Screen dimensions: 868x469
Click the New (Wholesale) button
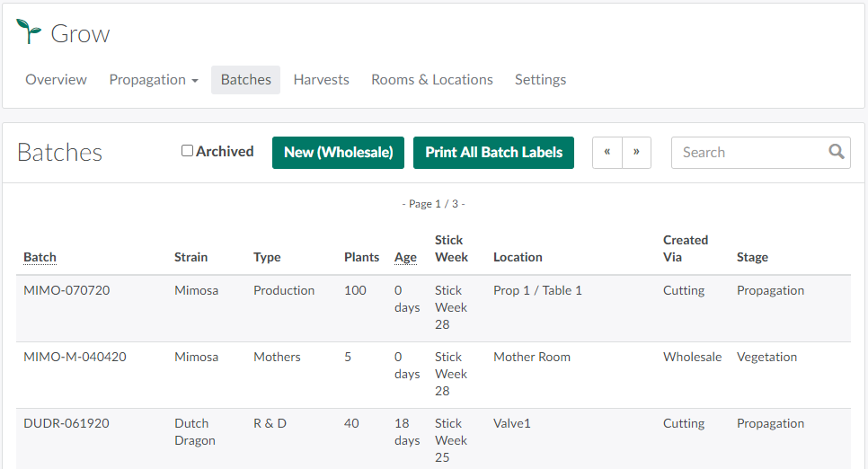click(x=338, y=152)
